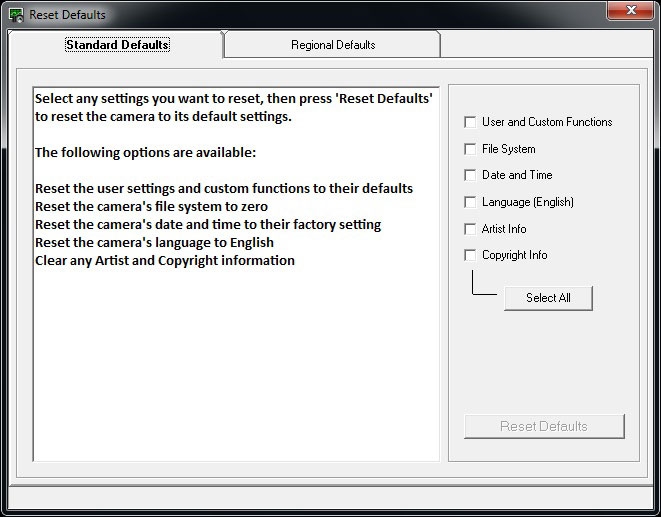Select the Artist Info checkbox

[470, 229]
